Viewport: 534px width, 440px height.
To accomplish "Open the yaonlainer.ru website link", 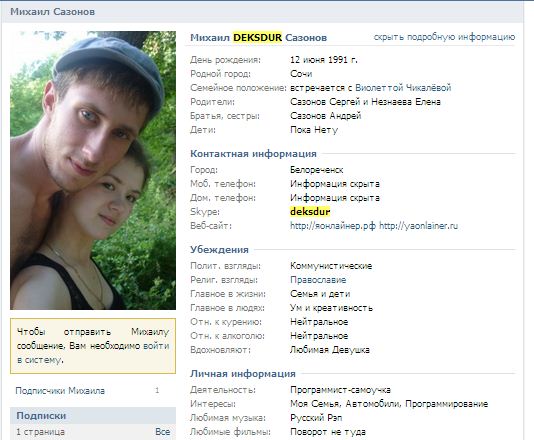I will click(419, 226).
